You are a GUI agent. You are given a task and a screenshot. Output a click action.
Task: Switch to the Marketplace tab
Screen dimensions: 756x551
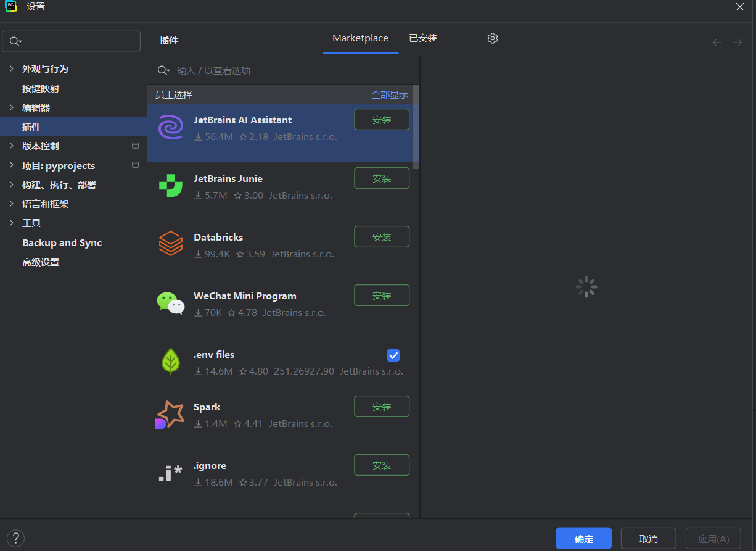click(x=360, y=38)
